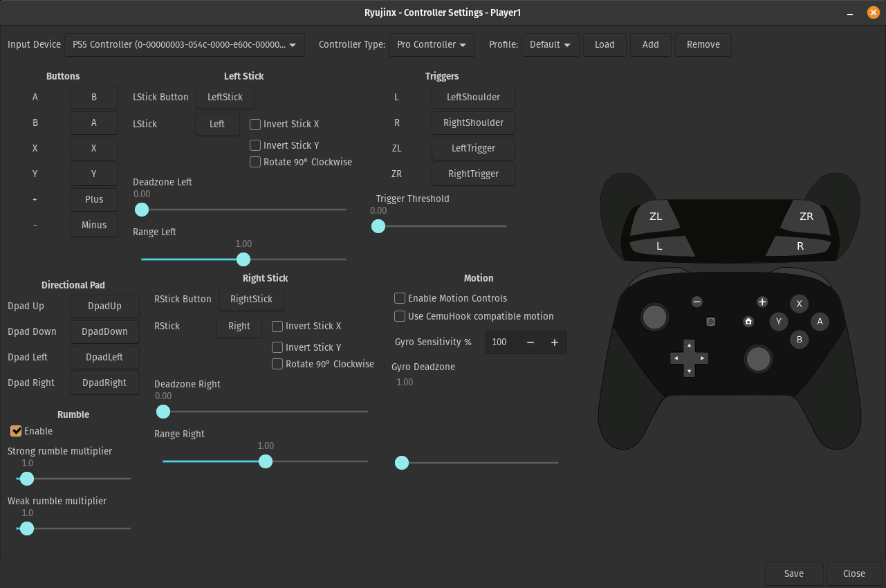Viewport: 886px width, 588px height.
Task: Click the D-pad left arrow on controller image
Action: point(676,358)
